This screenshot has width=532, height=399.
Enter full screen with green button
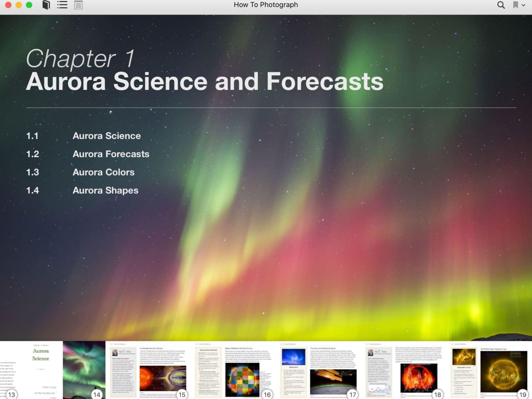tap(29, 5)
